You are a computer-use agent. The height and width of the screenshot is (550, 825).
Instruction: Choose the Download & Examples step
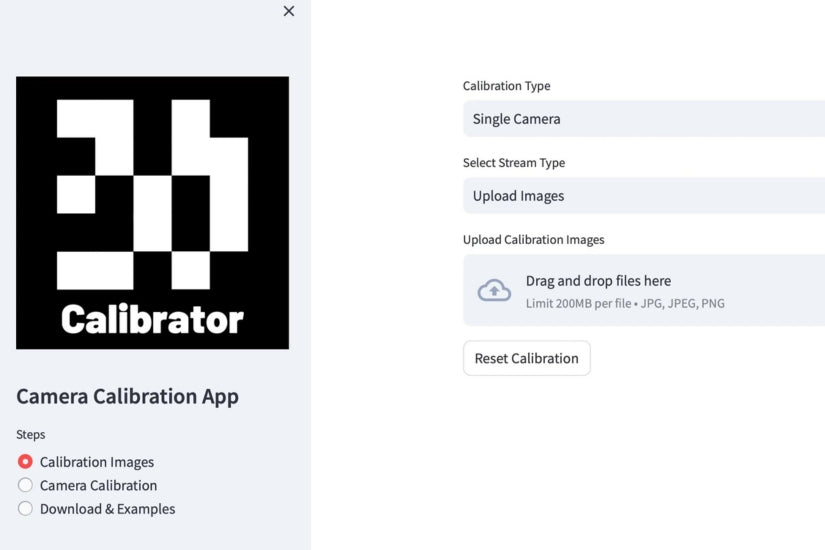[26, 509]
